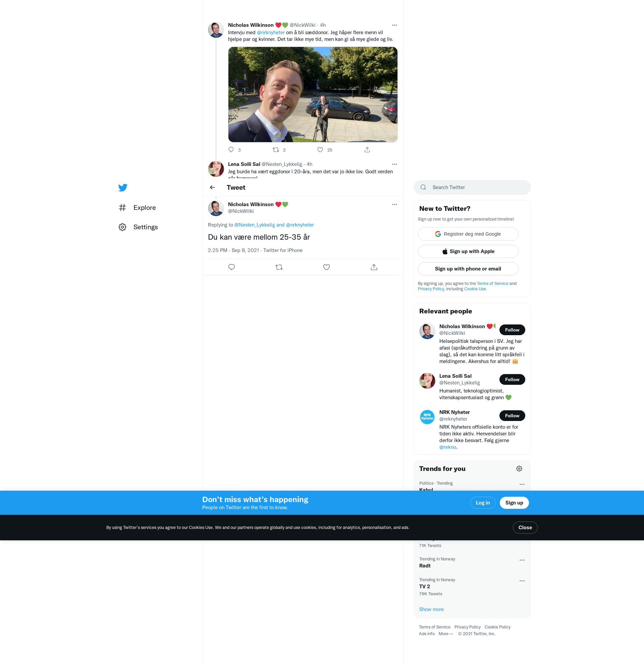Go back using the arrow beside Tweet
The width and height of the screenshot is (644, 664).
[213, 187]
